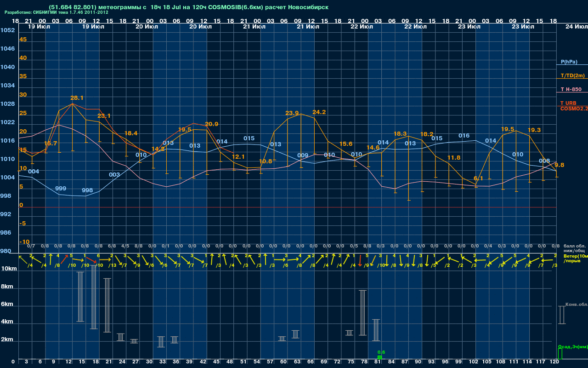
Task: Select the T H-850 legend label
Action: (x=571, y=89)
